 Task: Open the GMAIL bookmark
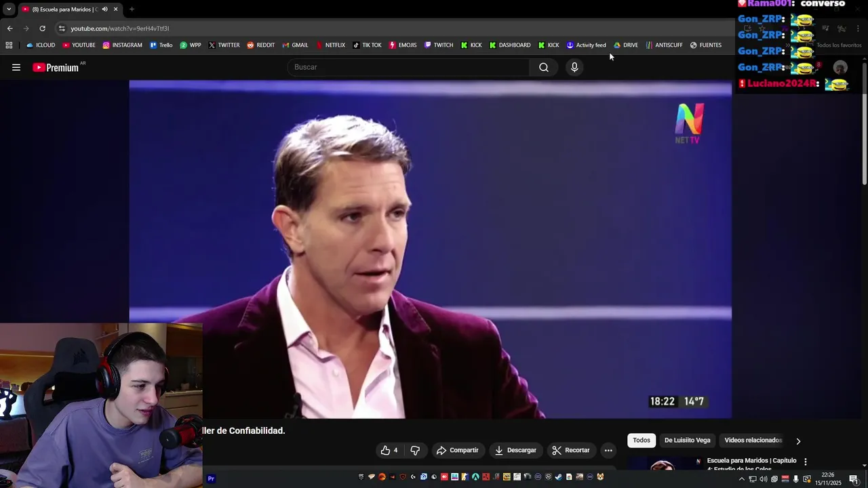coord(295,45)
